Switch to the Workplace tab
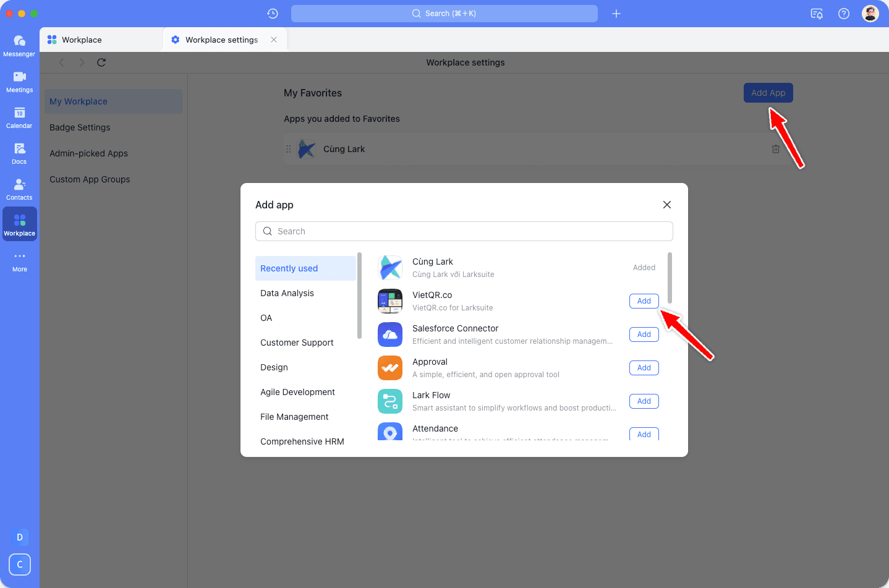 (81, 39)
